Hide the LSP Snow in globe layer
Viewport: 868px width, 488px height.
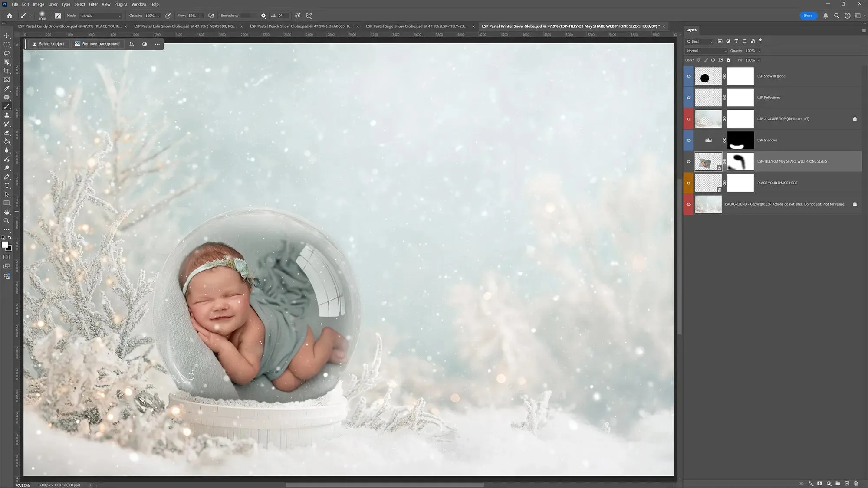coord(688,76)
